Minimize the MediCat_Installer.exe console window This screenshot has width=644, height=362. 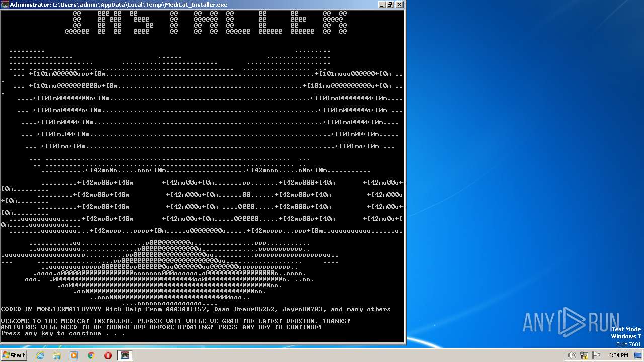(382, 5)
